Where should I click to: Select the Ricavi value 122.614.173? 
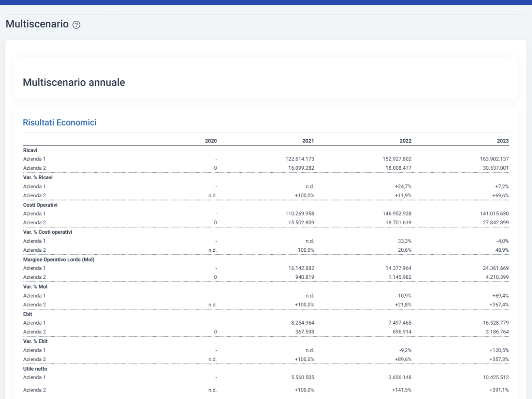(x=300, y=159)
